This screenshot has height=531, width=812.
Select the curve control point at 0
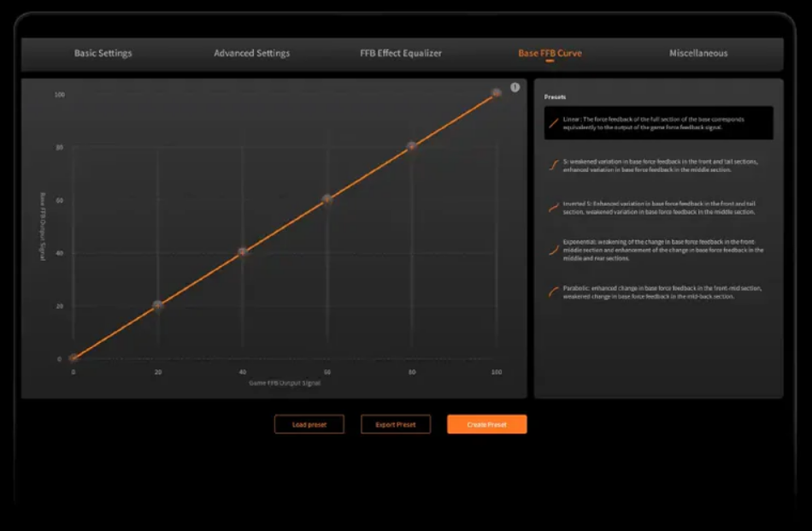[x=74, y=358]
